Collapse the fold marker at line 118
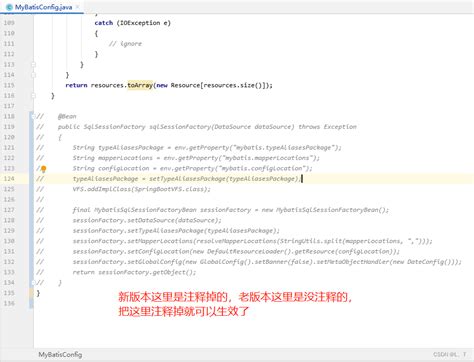474x362 pixels. click(33, 116)
